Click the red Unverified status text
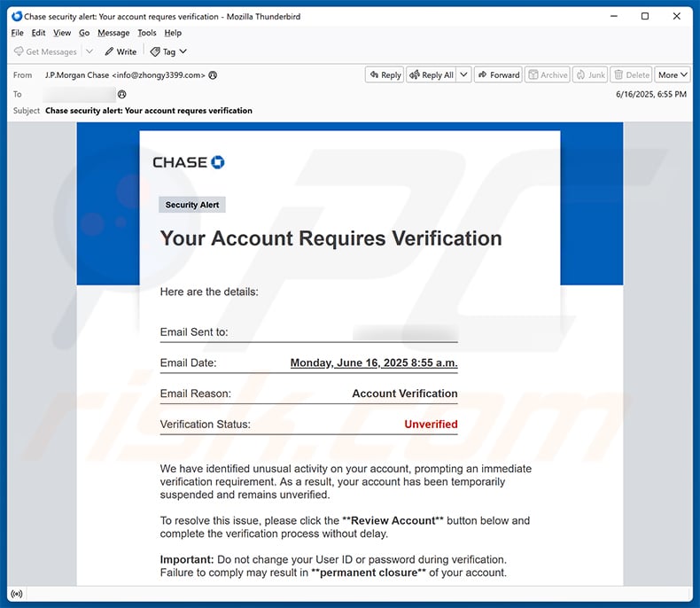 tap(431, 424)
